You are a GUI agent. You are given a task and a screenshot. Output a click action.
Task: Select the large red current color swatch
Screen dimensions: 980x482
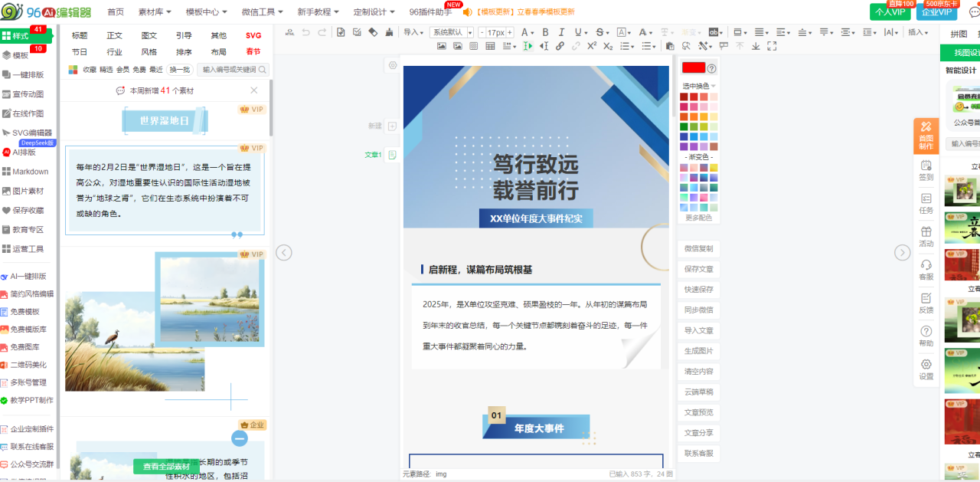(x=693, y=67)
